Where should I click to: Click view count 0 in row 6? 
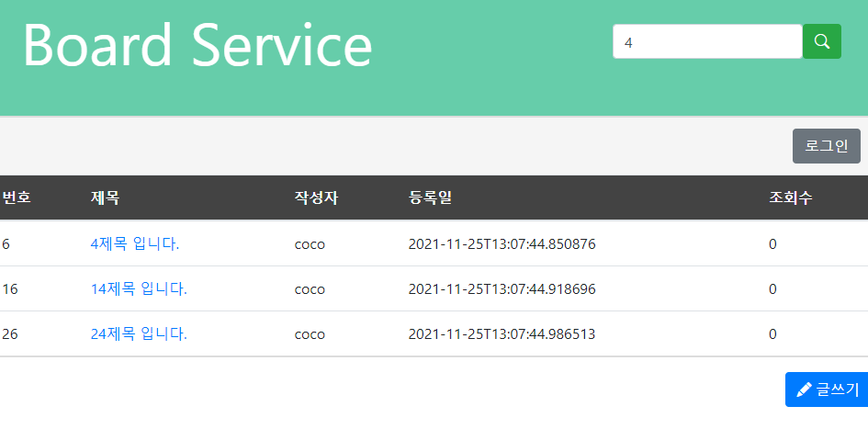tap(772, 244)
